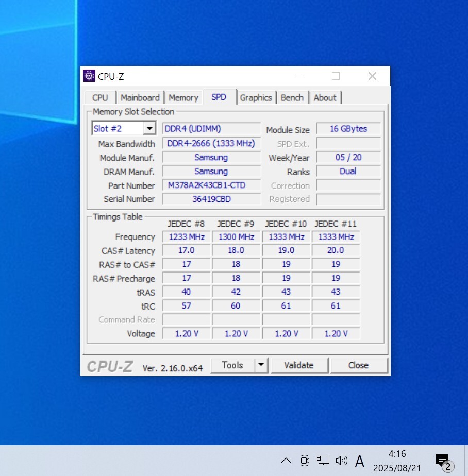
Task: Click the Validate button
Action: [299, 365]
